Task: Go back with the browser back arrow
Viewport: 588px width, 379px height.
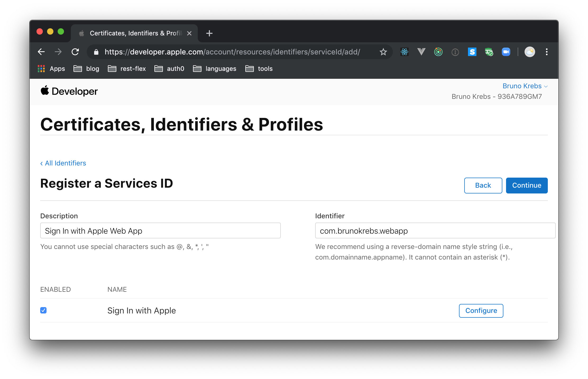Action: 41,52
